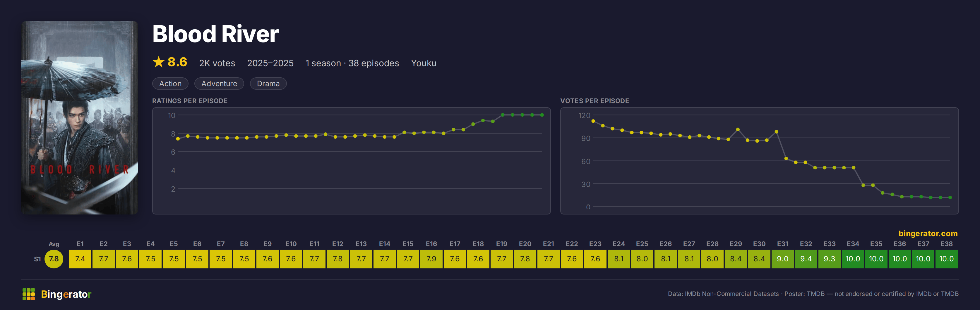Click episode E38 rating cell 10.0
Image resolution: width=980 pixels, height=310 pixels.
[947, 259]
